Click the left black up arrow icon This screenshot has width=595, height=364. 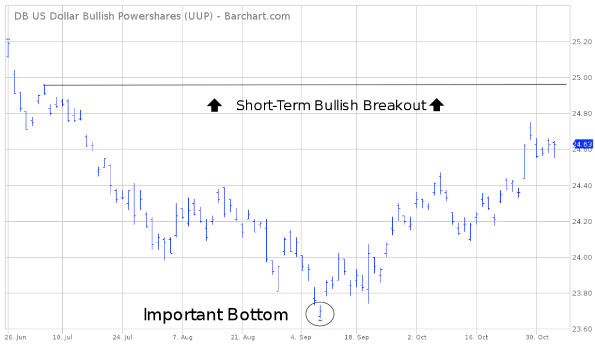pyautogui.click(x=214, y=105)
